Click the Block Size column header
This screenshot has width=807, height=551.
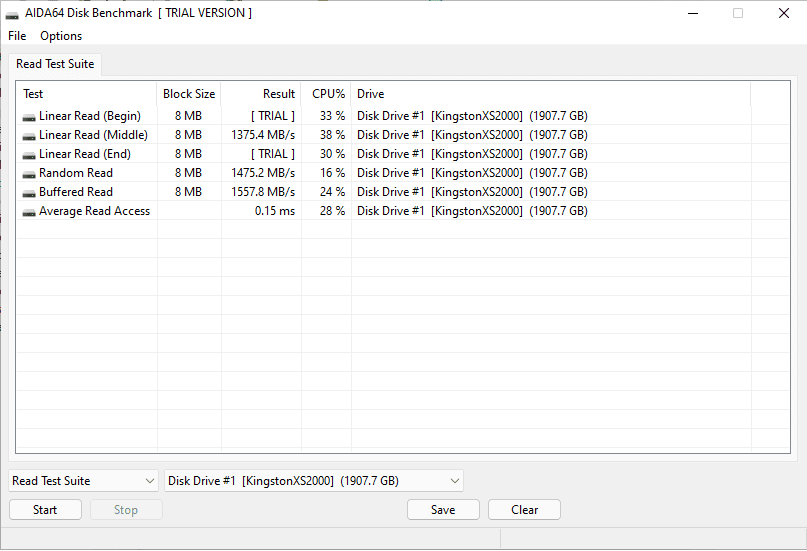click(189, 94)
